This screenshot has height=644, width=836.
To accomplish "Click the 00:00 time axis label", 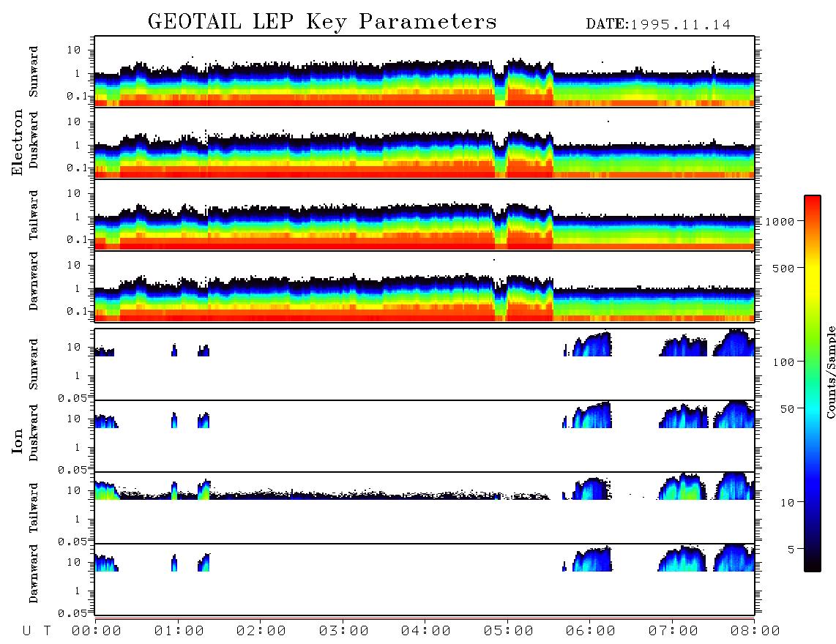I will coord(97,632).
